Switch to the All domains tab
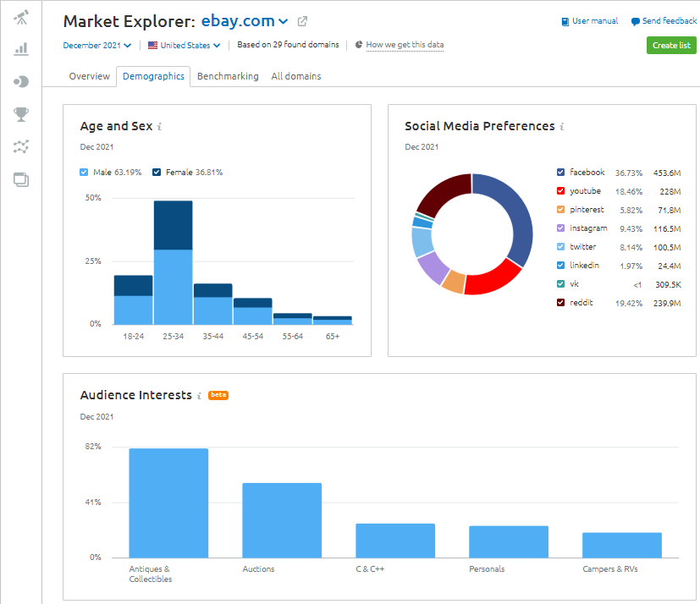The width and height of the screenshot is (700, 604). click(296, 76)
